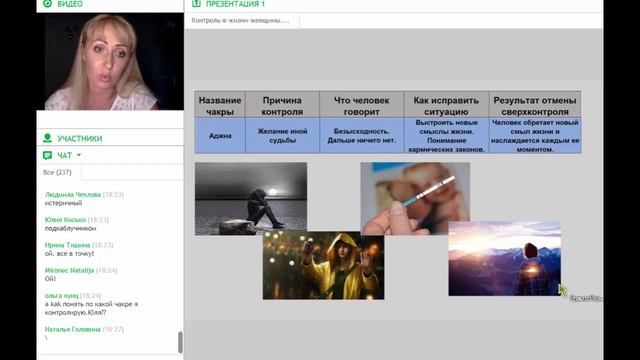Click the yellow raincoat girl image

[x=323, y=265]
